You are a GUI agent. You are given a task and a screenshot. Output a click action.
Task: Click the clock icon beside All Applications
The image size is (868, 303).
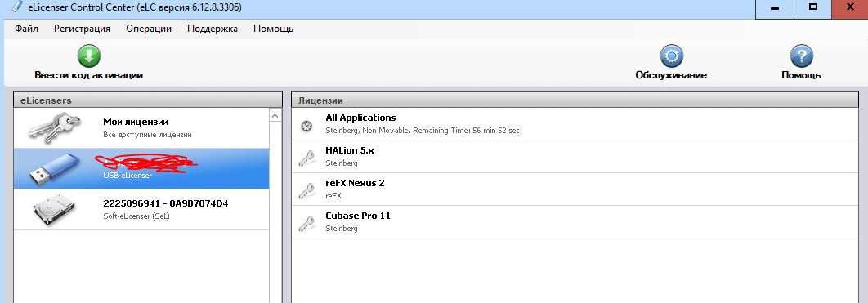[306, 126]
